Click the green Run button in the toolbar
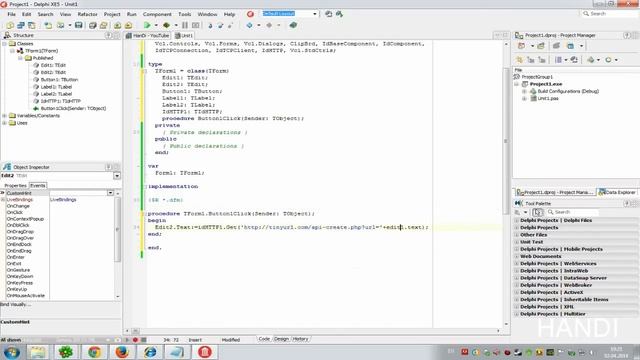640x360 pixels. pyautogui.click(x=147, y=25)
